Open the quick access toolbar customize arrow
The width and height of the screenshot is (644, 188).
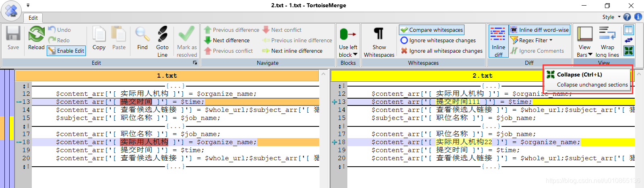28,6
